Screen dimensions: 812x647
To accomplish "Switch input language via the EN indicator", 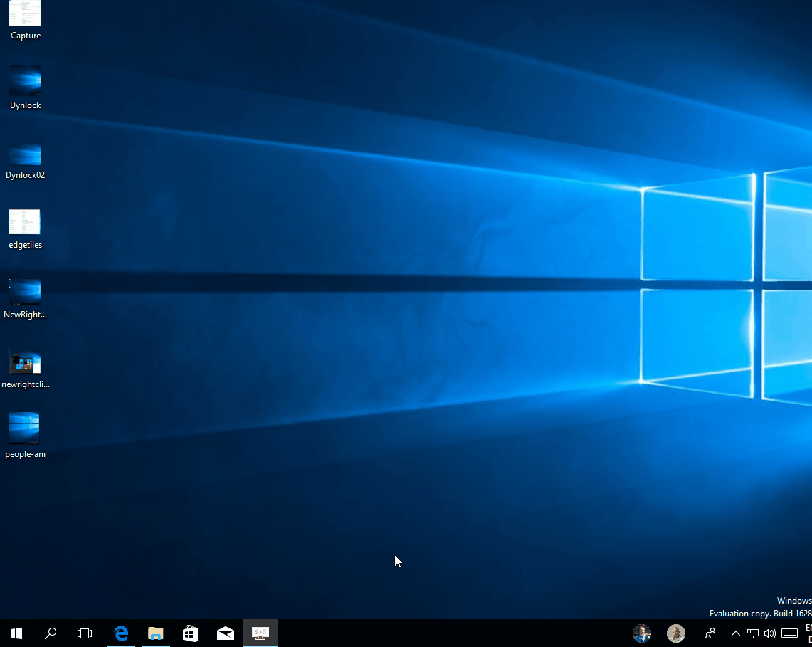I will point(808,633).
